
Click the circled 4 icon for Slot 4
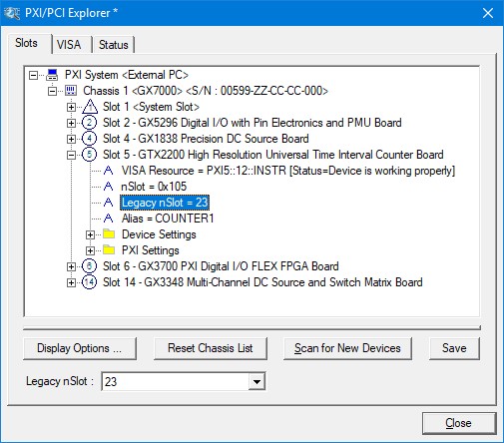click(x=89, y=139)
